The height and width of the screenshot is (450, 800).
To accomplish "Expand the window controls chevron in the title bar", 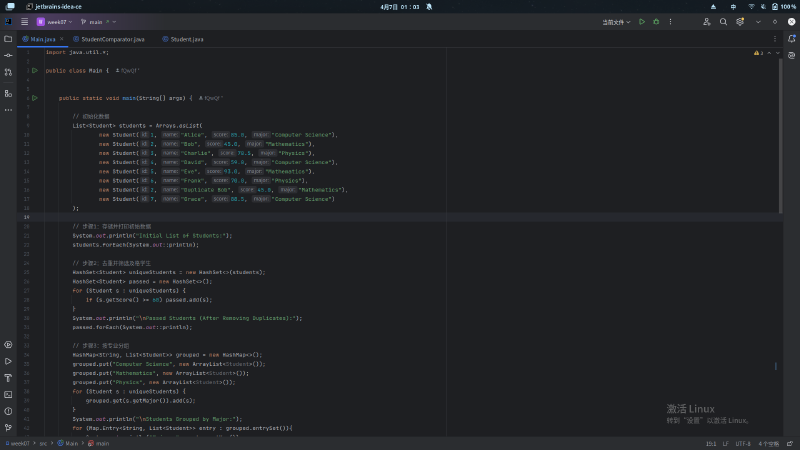I will pyautogui.click(x=758, y=22).
